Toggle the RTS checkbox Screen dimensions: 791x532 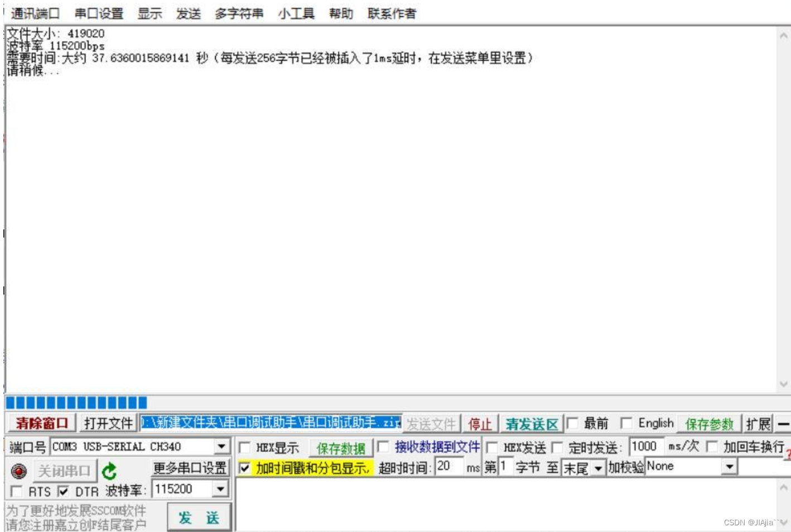(x=17, y=491)
